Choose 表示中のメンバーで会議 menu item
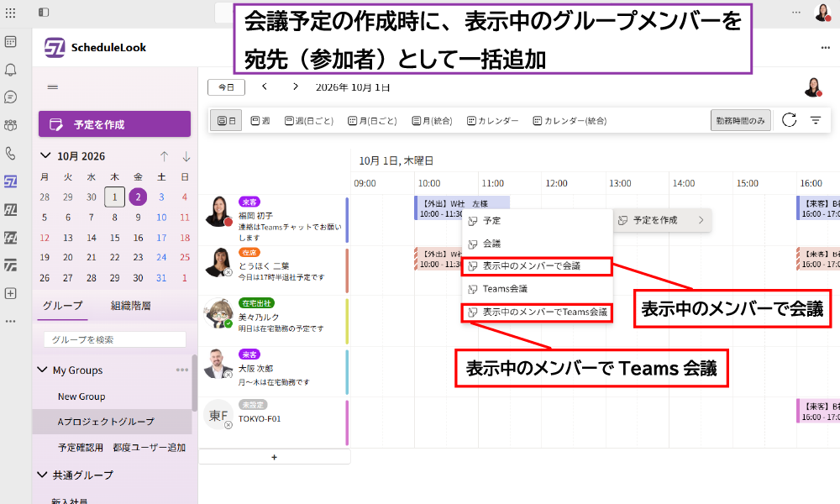This screenshot has width=840, height=504. [x=536, y=266]
